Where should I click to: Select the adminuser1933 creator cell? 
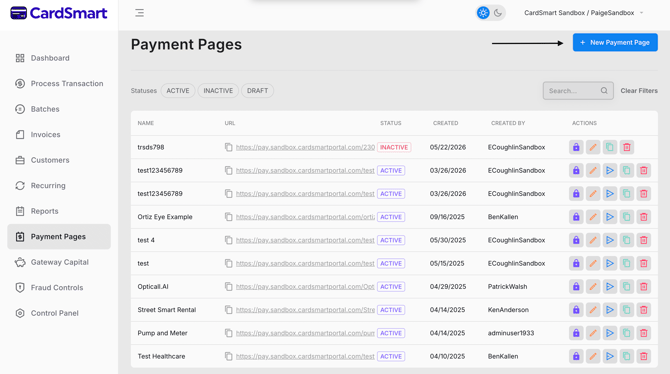tap(511, 333)
